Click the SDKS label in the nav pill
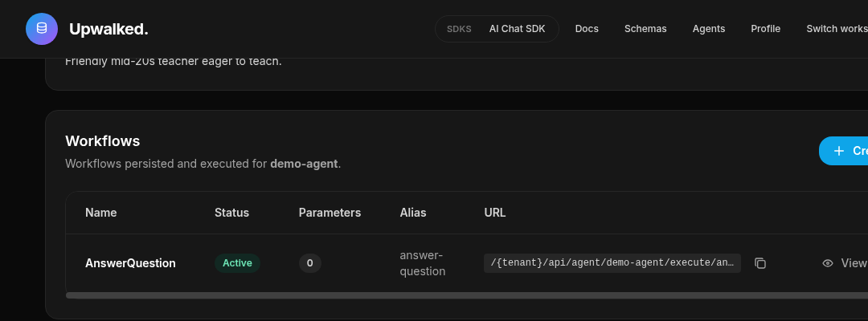 pos(459,29)
